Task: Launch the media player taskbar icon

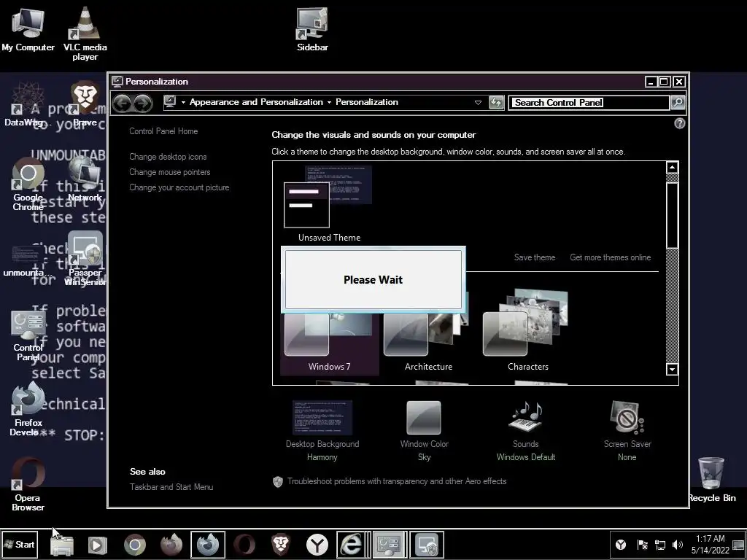Action: coord(98,545)
